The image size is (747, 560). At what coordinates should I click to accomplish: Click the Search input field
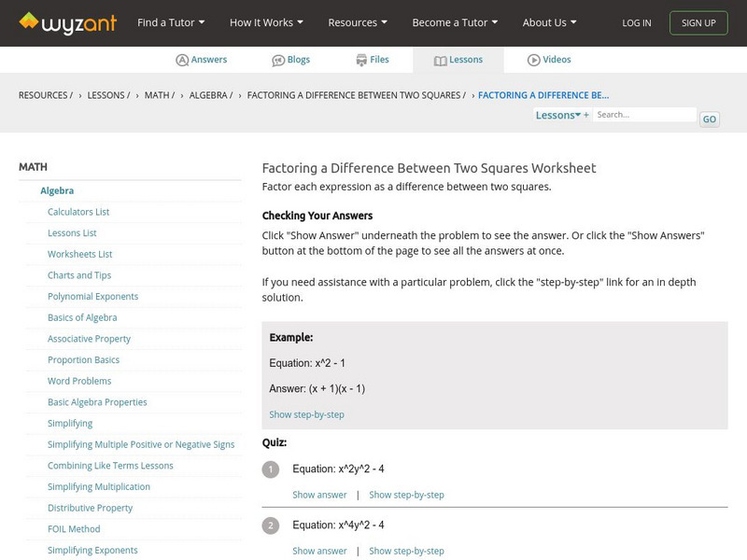(644, 115)
